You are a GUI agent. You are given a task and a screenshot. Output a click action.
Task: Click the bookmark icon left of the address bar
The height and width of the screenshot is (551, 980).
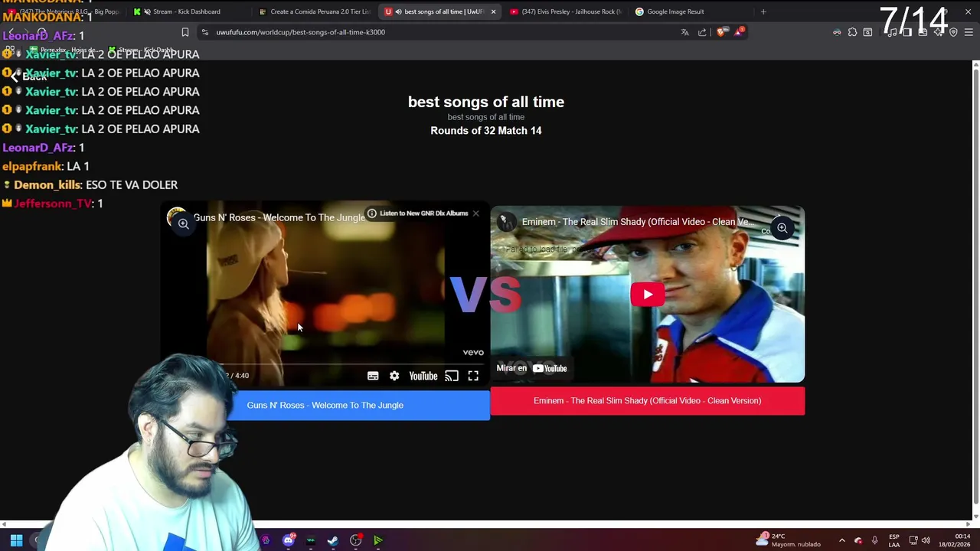(x=185, y=32)
